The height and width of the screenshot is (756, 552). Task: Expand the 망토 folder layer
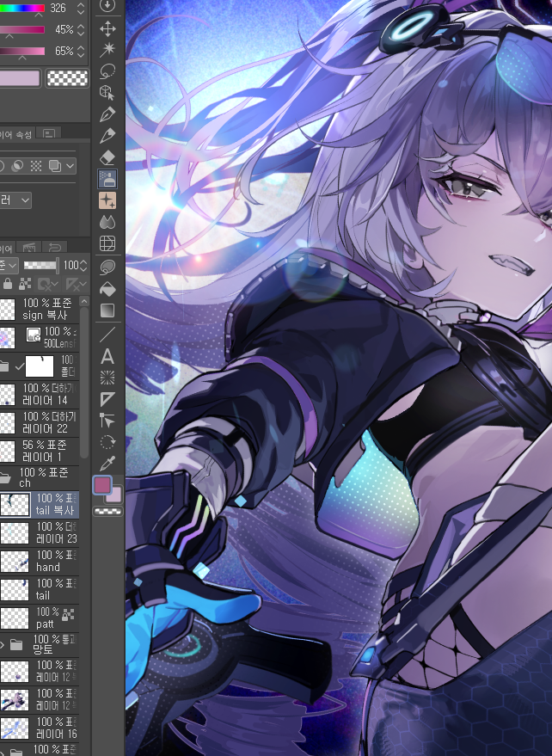[3, 644]
